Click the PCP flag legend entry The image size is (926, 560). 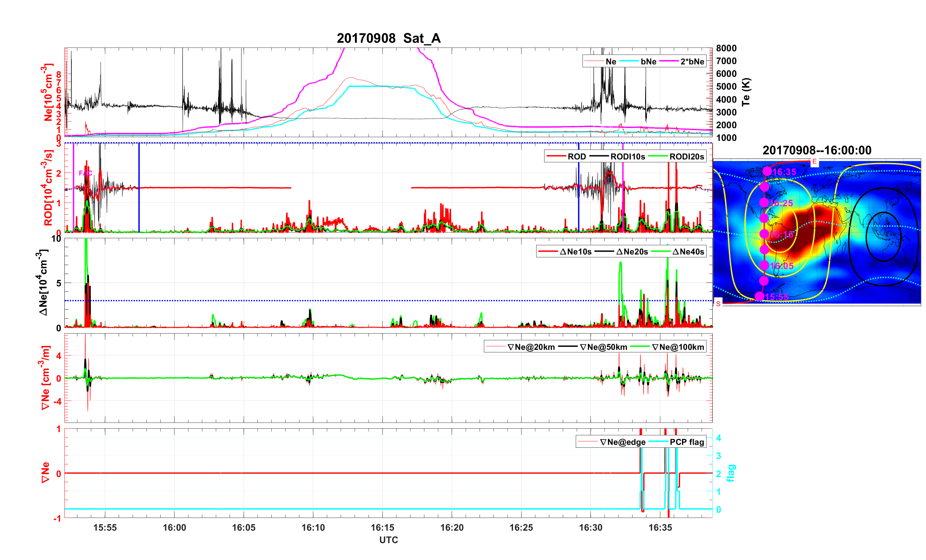(x=687, y=442)
